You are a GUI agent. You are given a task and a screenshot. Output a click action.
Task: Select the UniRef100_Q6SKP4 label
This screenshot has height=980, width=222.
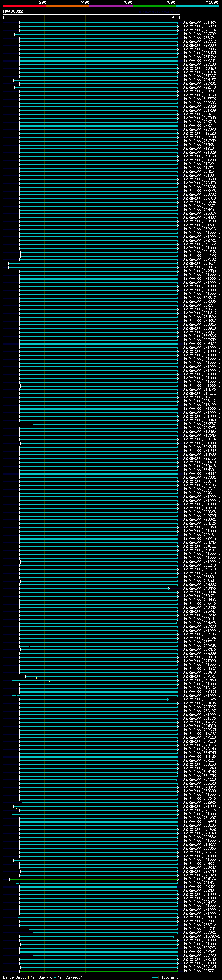[x=199, y=38]
